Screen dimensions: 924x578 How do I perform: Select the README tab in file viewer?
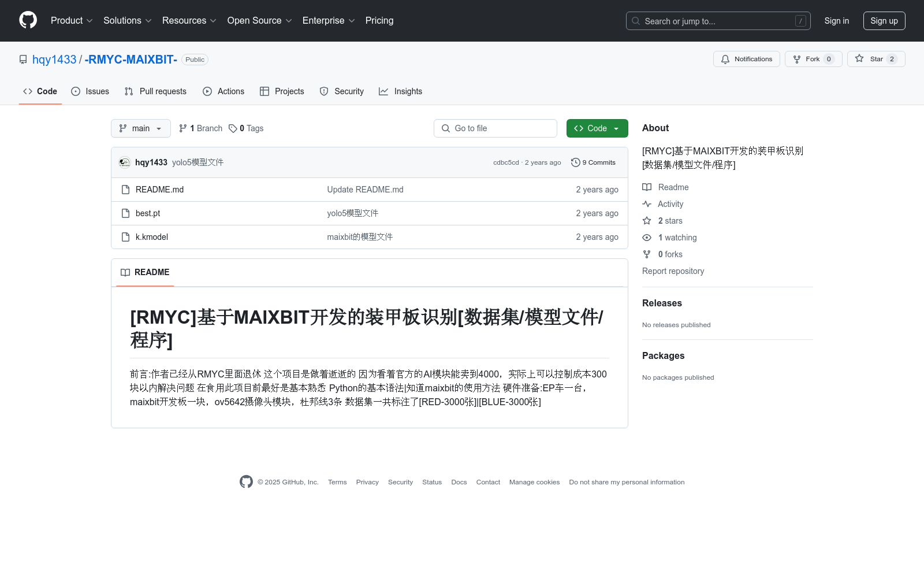point(145,272)
